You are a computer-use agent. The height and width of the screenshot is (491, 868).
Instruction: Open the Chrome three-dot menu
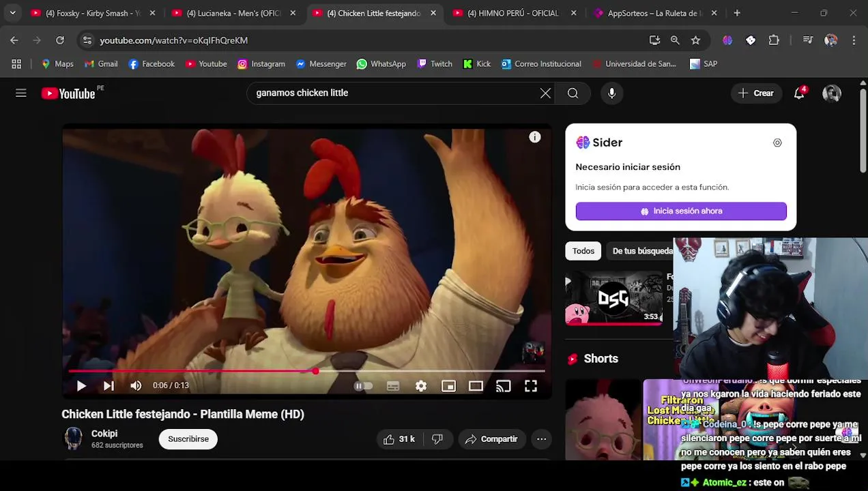pyautogui.click(x=854, y=40)
